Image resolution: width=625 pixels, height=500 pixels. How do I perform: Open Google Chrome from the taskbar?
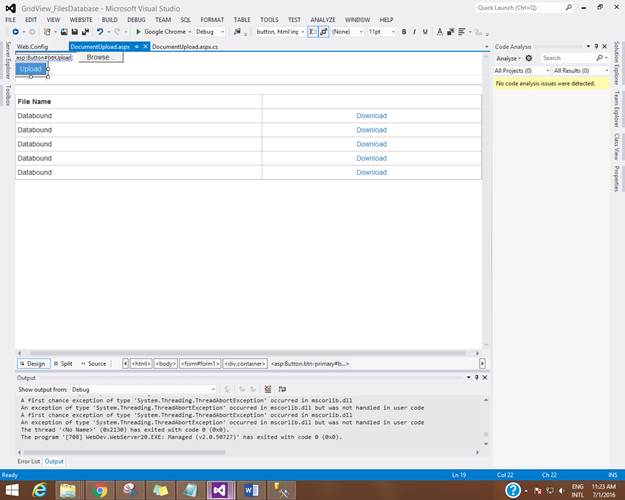100,490
